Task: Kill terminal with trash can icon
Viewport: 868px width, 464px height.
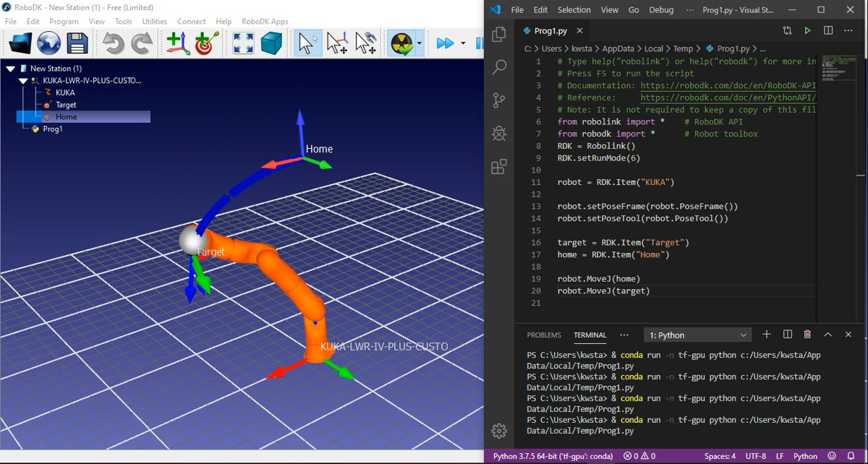Action: [x=807, y=335]
